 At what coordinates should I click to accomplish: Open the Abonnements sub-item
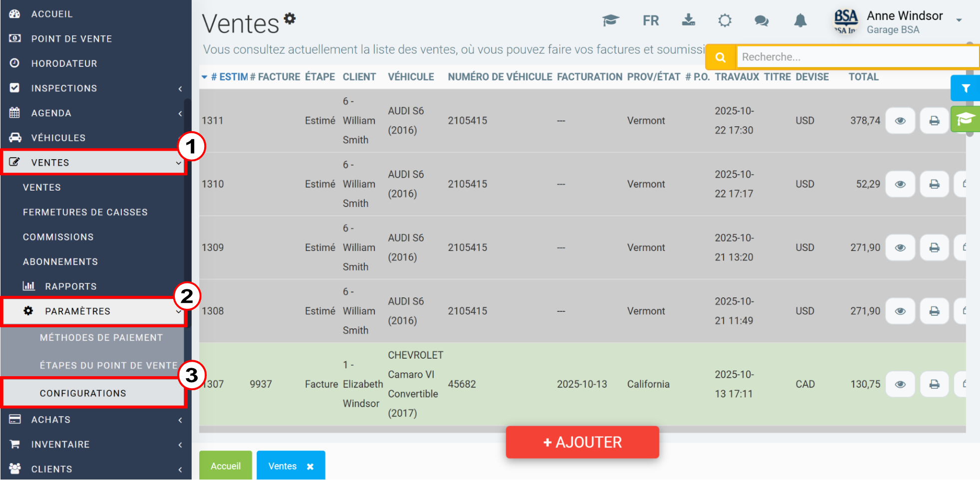point(60,262)
